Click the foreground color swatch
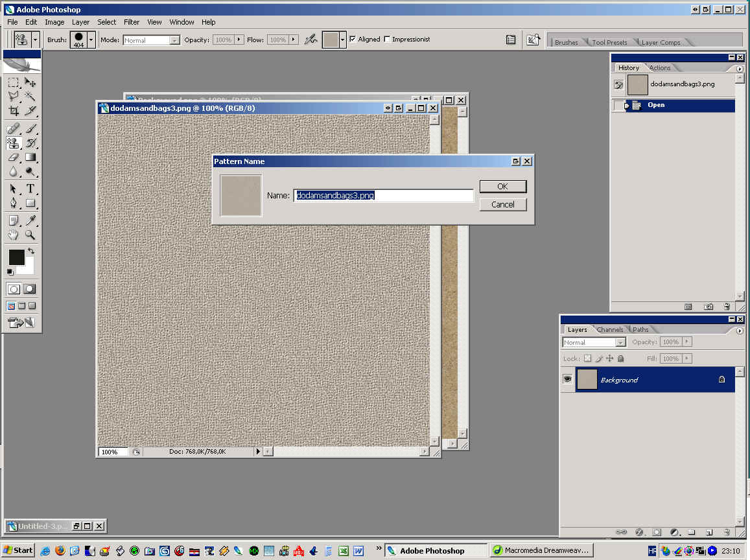 point(16,257)
